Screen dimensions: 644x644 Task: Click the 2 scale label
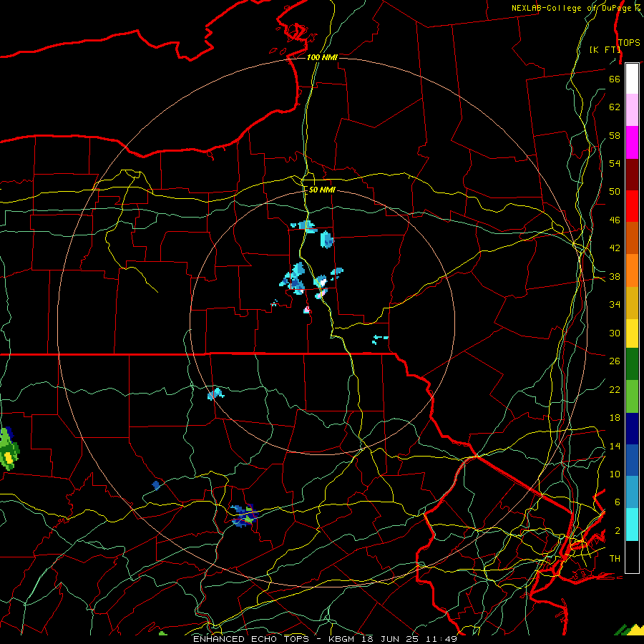pos(617,531)
